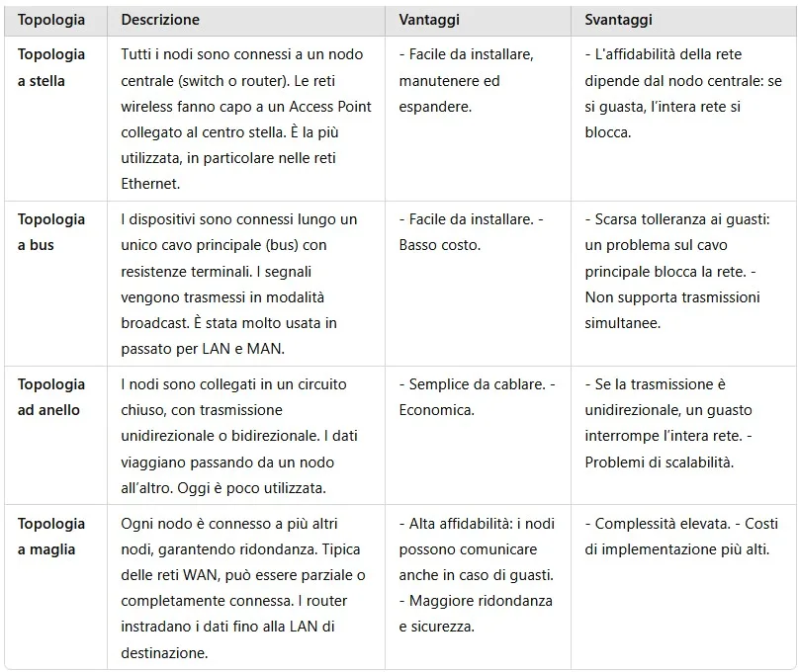The height and width of the screenshot is (672, 798).
Task: Click the Vantaggi column header
Action: click(429, 20)
